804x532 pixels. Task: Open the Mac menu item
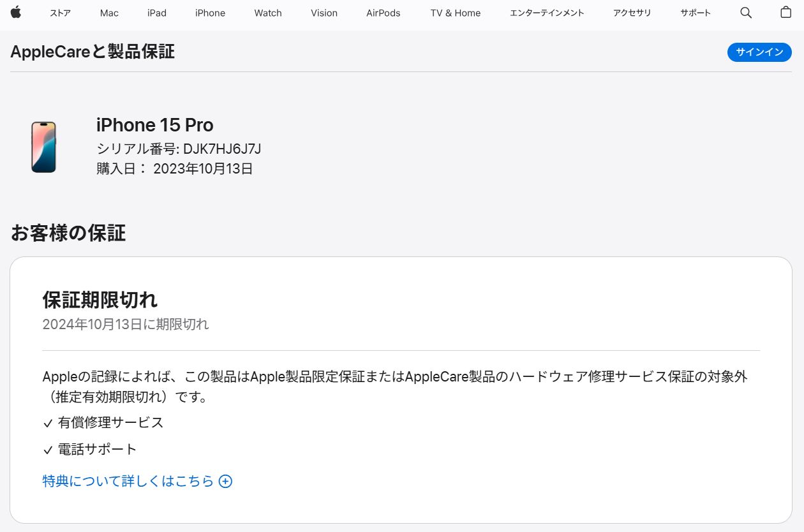(x=109, y=13)
